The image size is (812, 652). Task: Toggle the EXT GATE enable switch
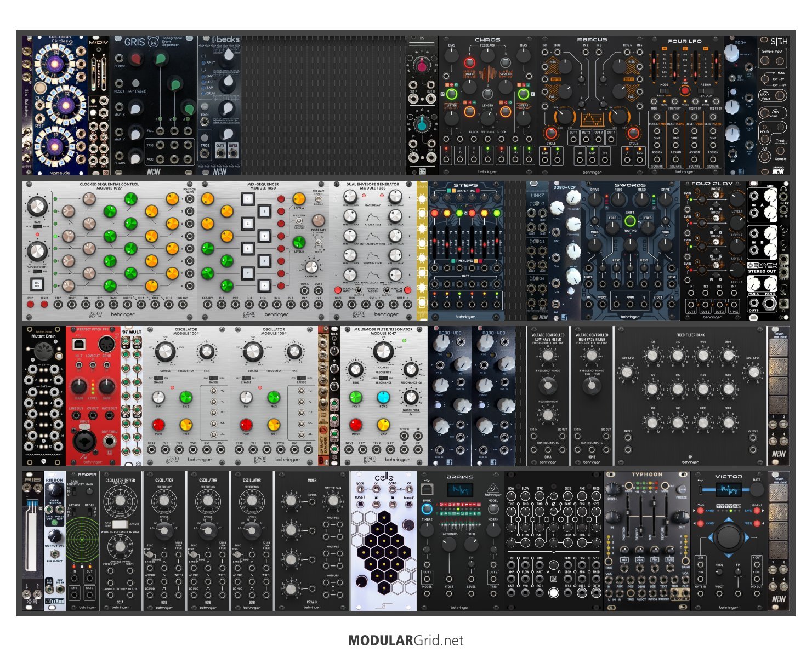click(318, 198)
